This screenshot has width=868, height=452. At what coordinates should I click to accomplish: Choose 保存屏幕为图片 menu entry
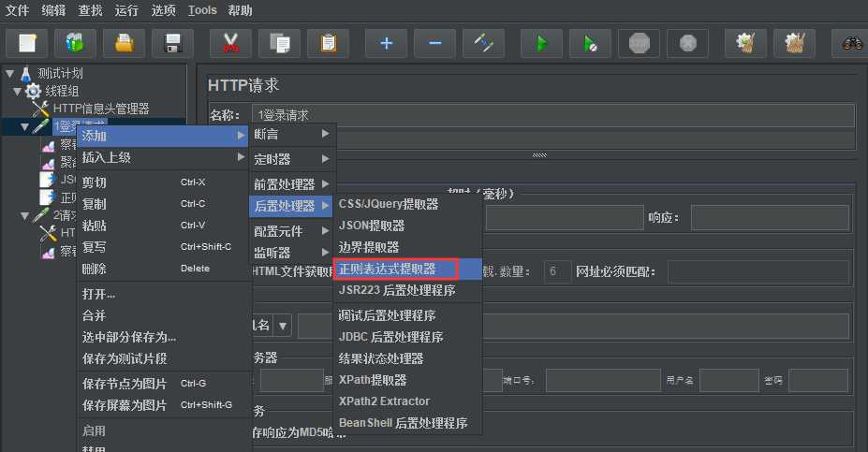pyautogui.click(x=163, y=405)
